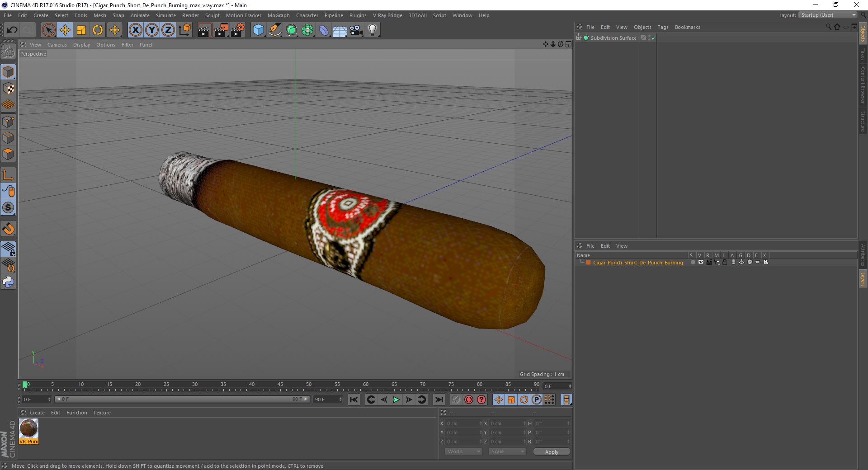Toggle Y axis lock
This screenshot has height=470, width=868.
coord(152,30)
